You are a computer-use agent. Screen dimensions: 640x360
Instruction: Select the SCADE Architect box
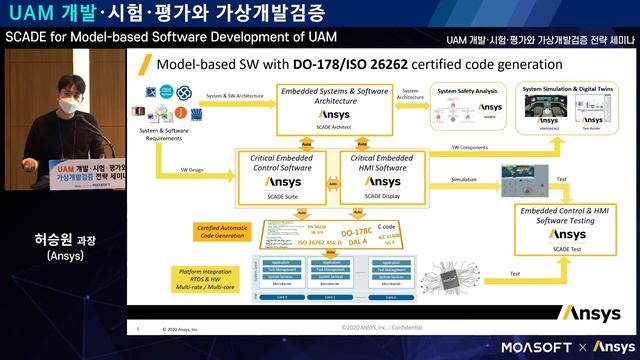tap(335, 110)
